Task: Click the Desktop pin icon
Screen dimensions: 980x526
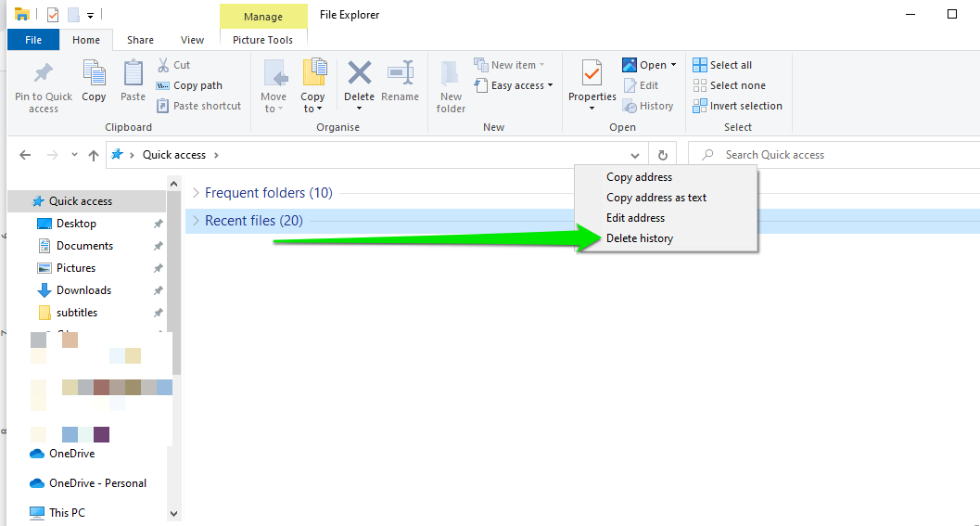Action: (x=159, y=224)
